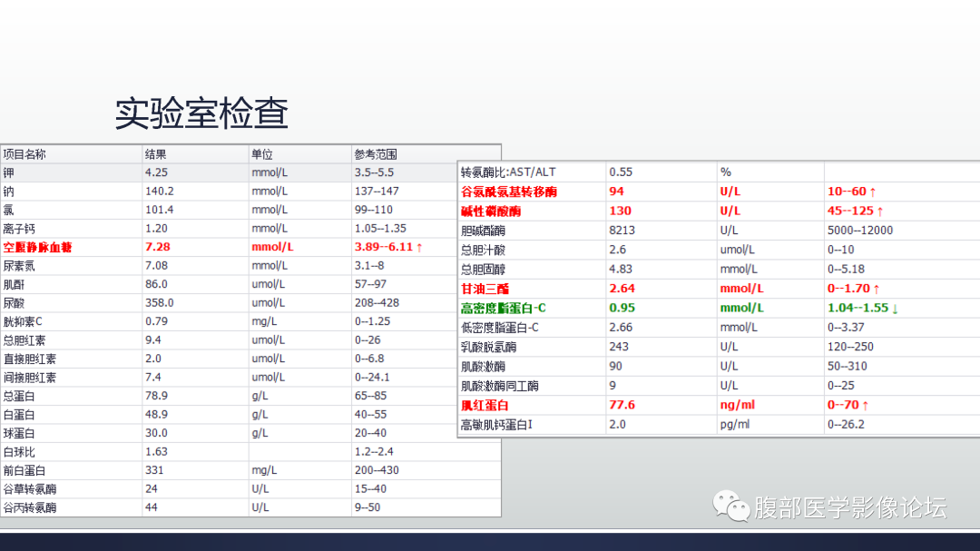The height and width of the screenshot is (551, 980).
Task: Click the green 高密度脂蛋白-C label
Action: tap(503, 309)
